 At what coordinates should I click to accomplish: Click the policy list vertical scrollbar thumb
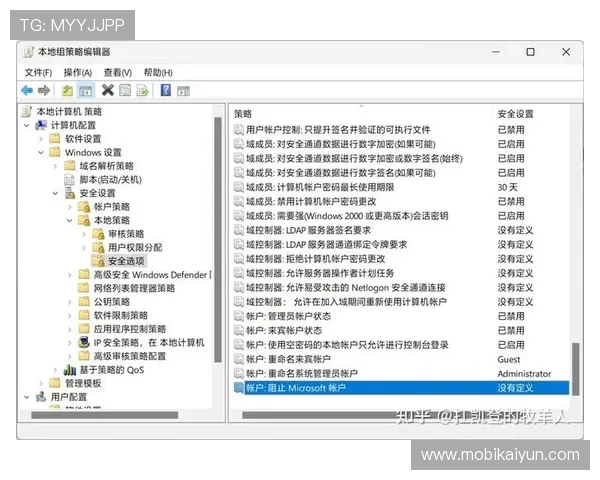click(x=575, y=369)
